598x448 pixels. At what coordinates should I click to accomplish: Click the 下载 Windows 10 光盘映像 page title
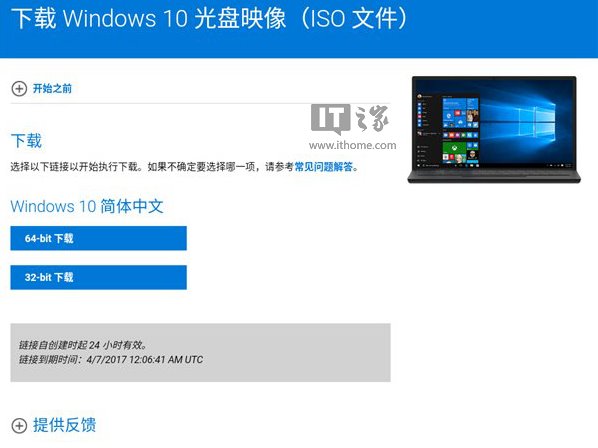coord(209,18)
